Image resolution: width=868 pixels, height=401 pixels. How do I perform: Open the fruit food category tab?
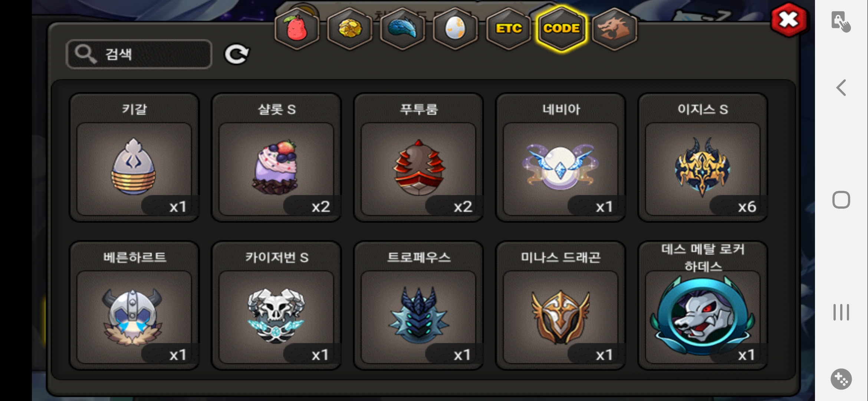tap(297, 29)
